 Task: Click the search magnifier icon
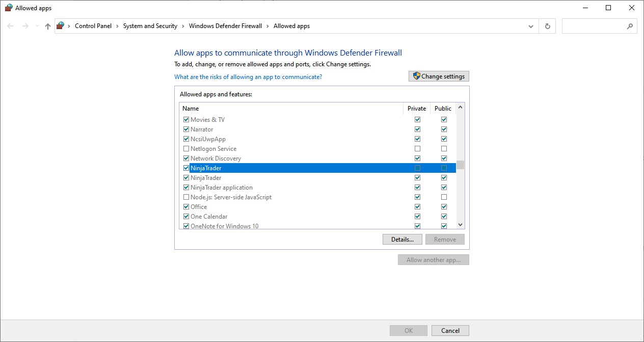pyautogui.click(x=630, y=26)
